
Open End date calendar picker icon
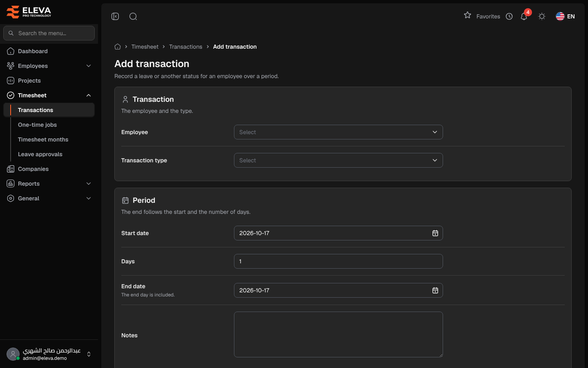pos(435,290)
